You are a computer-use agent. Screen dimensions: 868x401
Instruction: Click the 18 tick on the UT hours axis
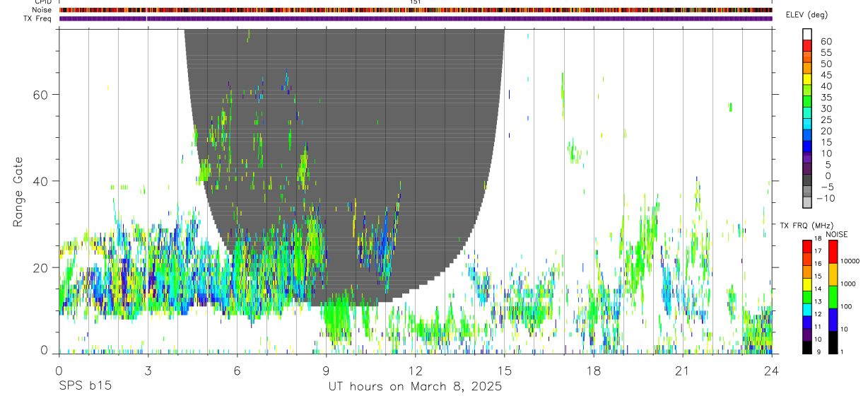593,371
